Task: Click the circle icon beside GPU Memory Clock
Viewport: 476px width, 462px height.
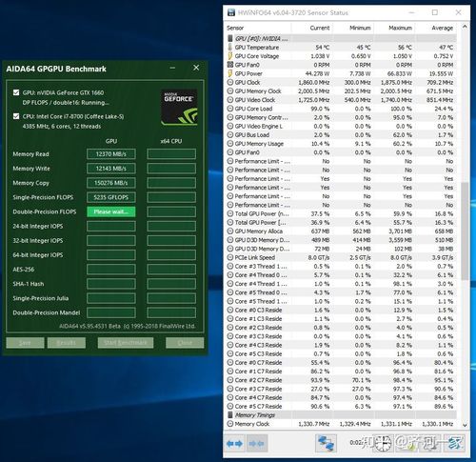Action: coord(230,90)
